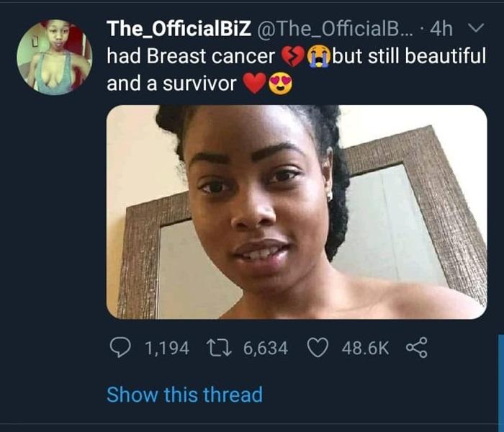Viewport: 504px width, 432px height.
Task: Click the tweet text about being a survivor
Action: (x=171, y=84)
